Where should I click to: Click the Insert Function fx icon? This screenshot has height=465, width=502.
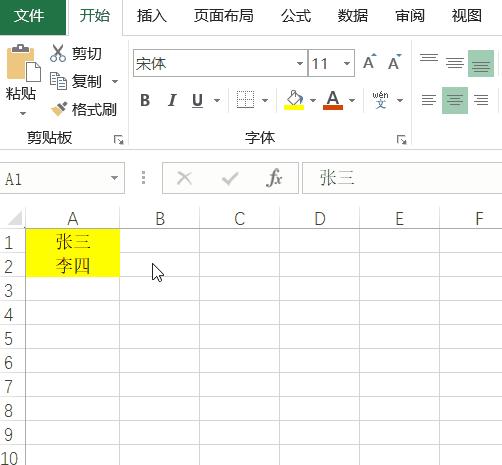274,178
